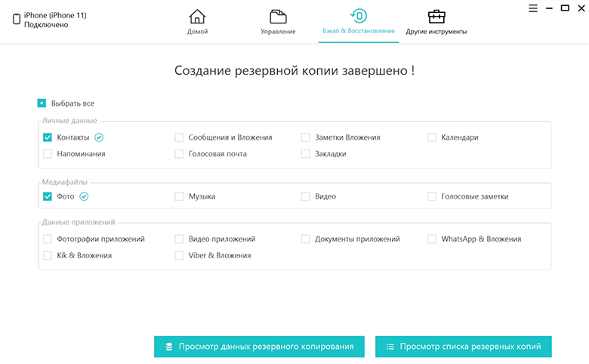The width and height of the screenshot is (589, 364).
Task: Click Просмотр данных резервного копирования button
Action: [x=259, y=347]
